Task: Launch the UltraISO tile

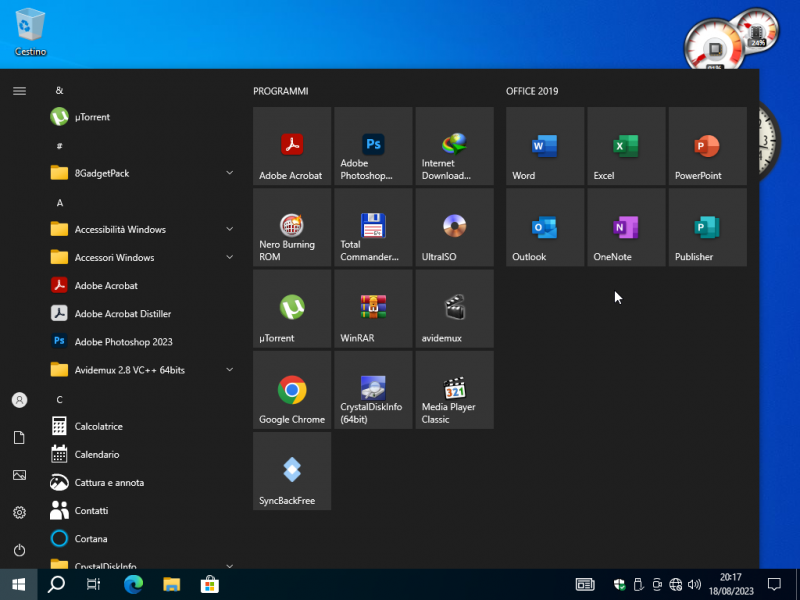Action: click(454, 228)
